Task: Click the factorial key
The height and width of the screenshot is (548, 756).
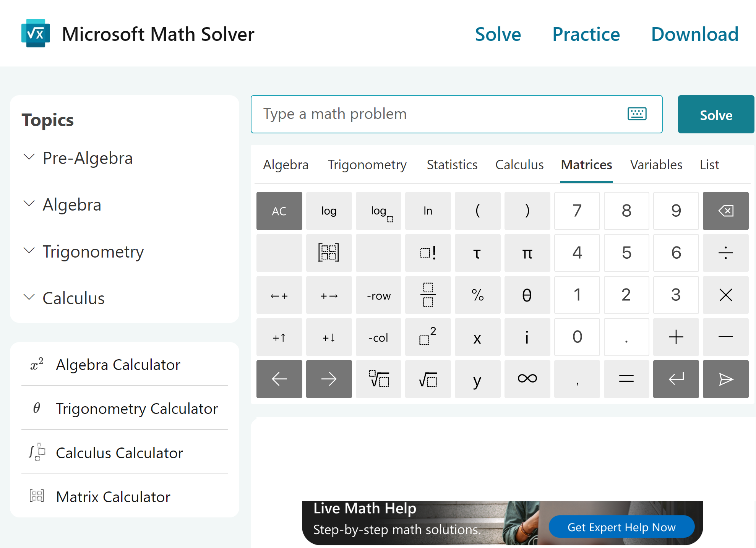Action: (428, 253)
